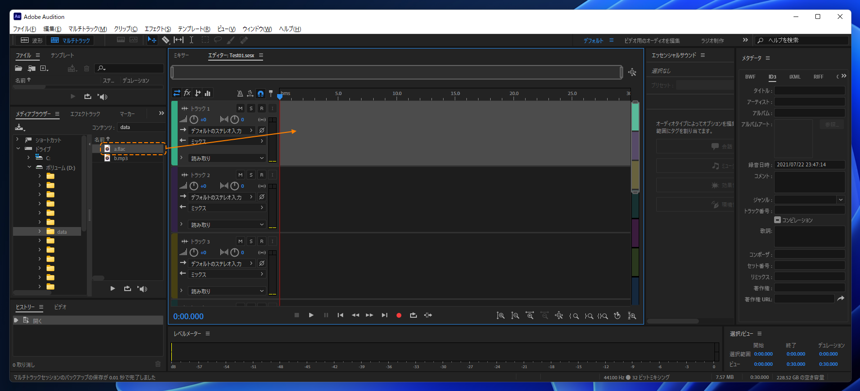Toggle the Compilation checkbox in Metadata
Viewport: 860px width, 391px height.
[x=778, y=220]
